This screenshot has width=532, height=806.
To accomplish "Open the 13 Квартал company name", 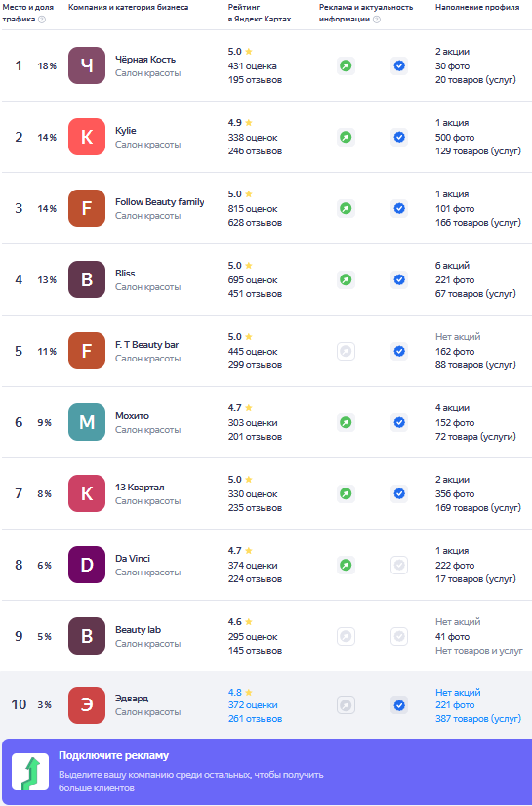I will (x=140, y=488).
